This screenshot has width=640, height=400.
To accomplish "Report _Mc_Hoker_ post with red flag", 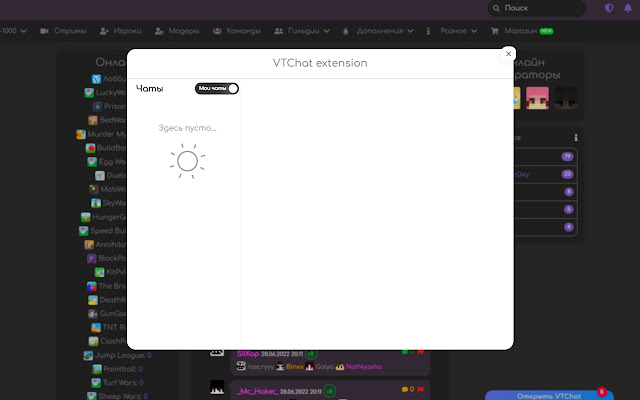I will point(420,389).
